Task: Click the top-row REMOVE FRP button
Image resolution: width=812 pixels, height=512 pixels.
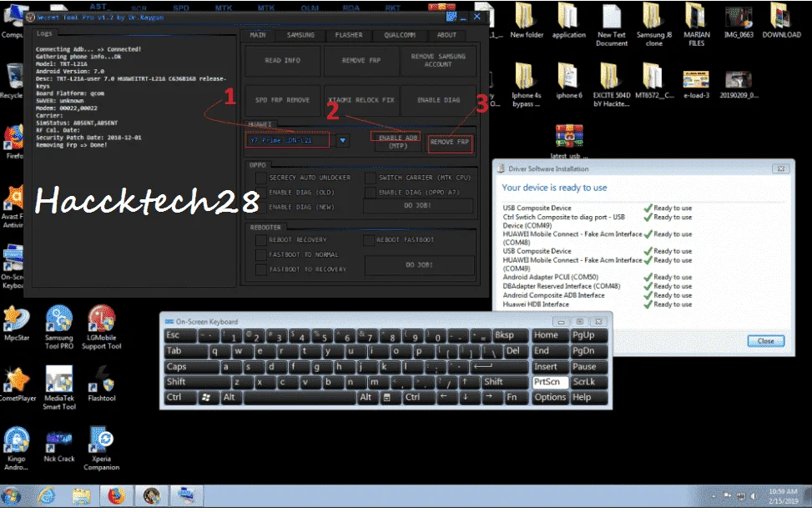Action: [x=361, y=60]
